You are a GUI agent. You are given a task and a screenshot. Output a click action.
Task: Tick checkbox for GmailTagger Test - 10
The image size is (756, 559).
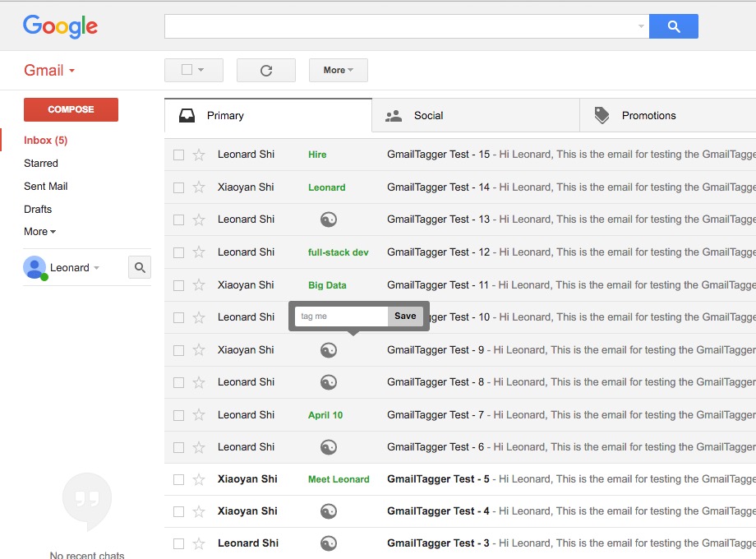click(x=179, y=317)
